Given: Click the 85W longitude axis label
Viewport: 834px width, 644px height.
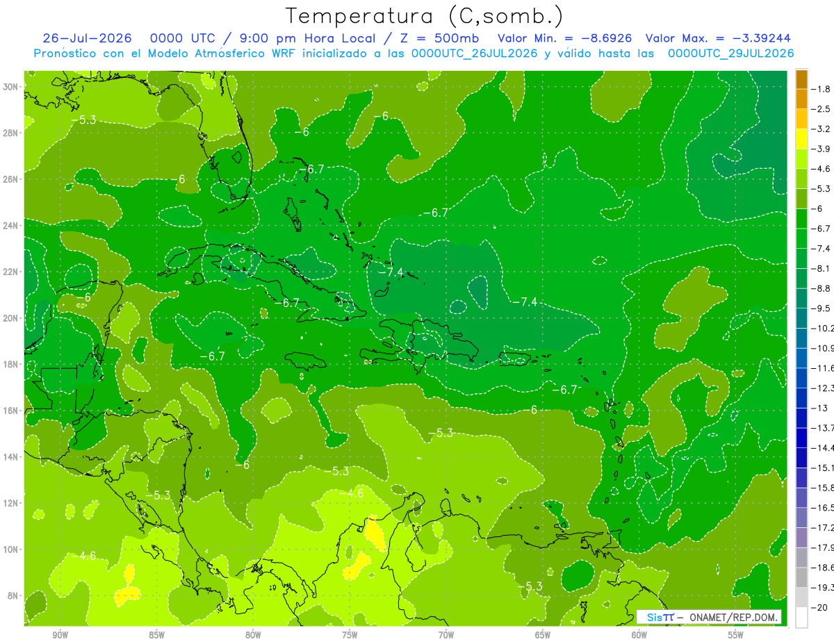Looking at the screenshot, I should (x=156, y=635).
